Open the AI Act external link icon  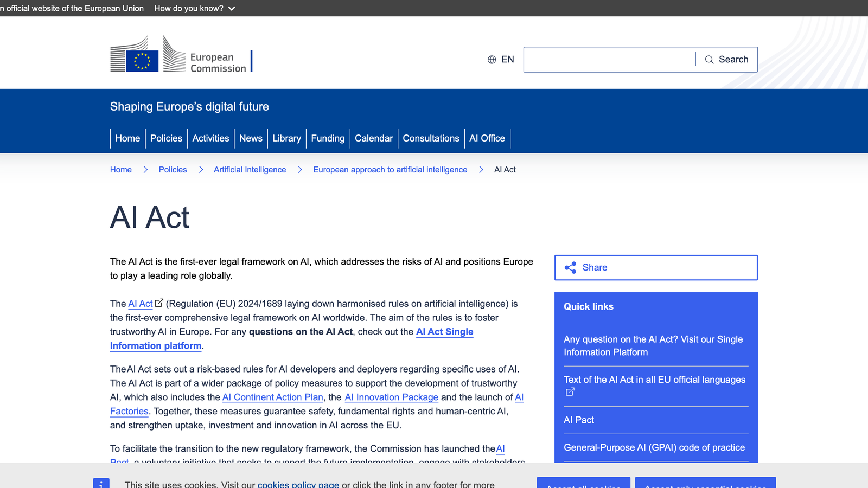tap(158, 301)
